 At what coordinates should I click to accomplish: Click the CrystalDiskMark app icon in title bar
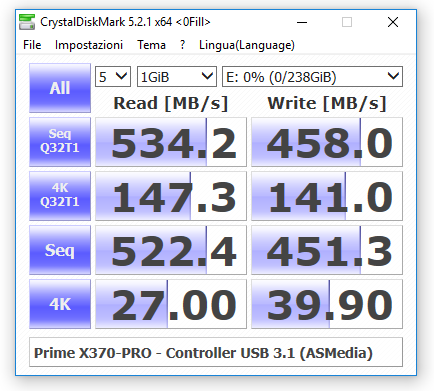click(27, 22)
